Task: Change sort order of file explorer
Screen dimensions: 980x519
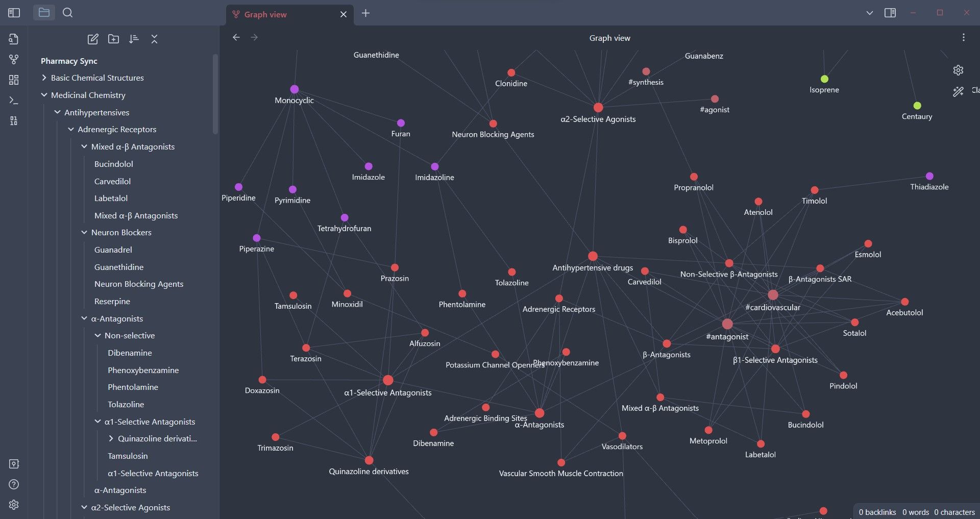Action: pos(134,39)
